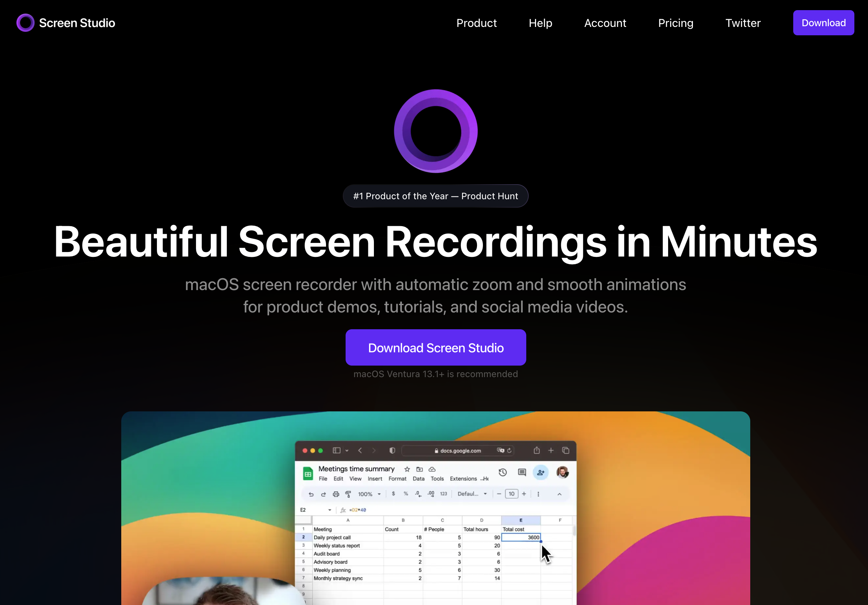
Task: Click Safari forward arrow in demo
Action: [x=374, y=451]
